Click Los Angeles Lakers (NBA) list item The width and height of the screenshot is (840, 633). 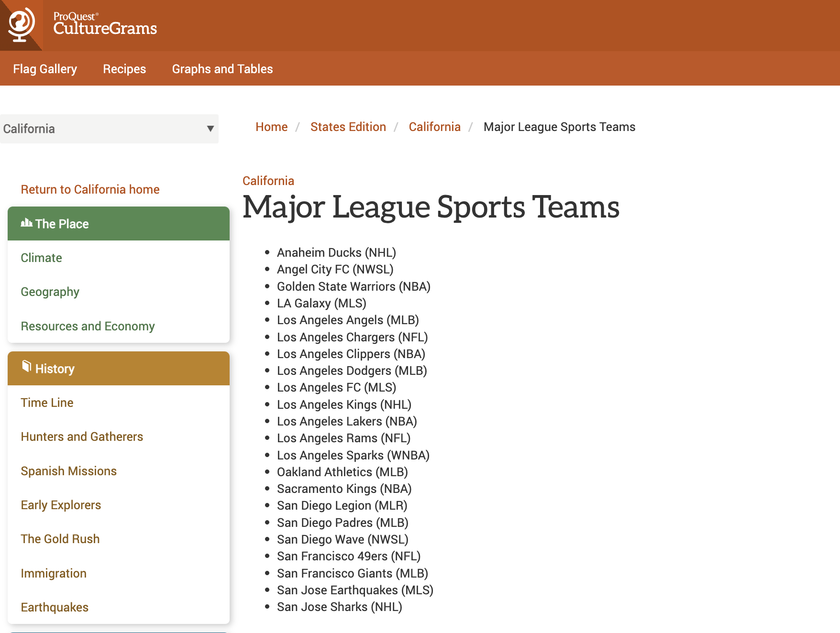(x=347, y=421)
